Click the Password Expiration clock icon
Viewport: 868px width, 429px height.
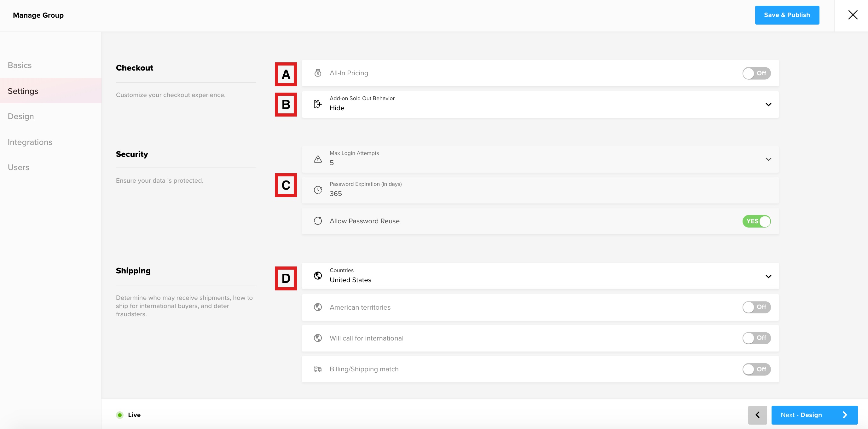tap(318, 190)
